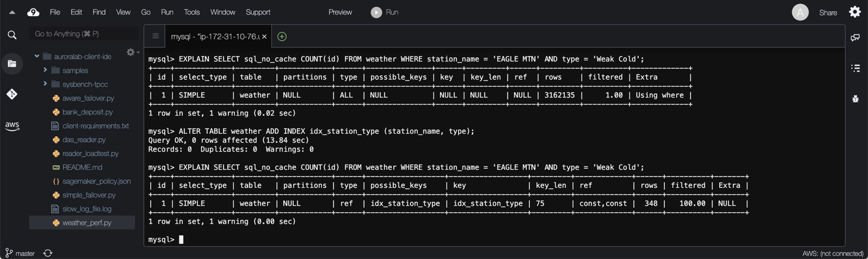Open the Source Control git panel
868x259 pixels.
tap(12, 94)
